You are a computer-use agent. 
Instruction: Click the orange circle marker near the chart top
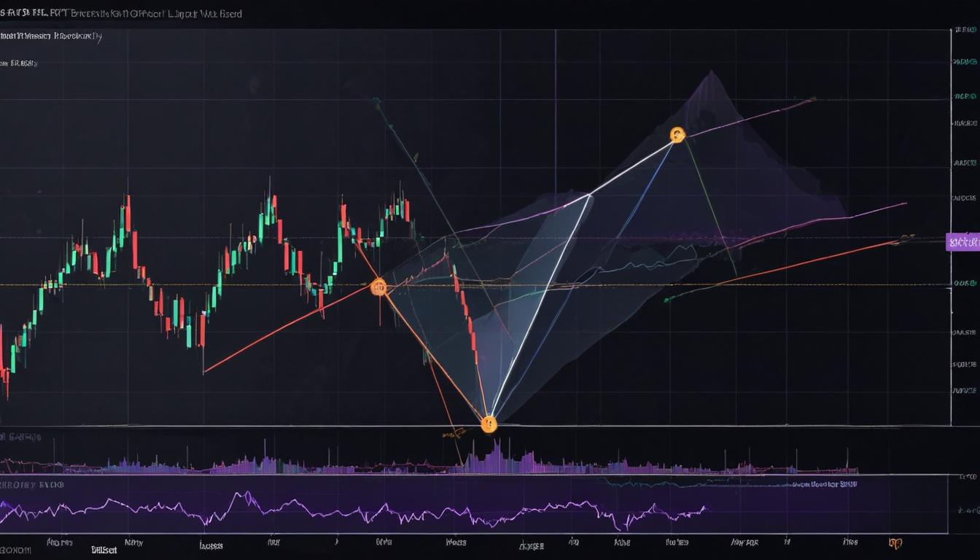678,134
